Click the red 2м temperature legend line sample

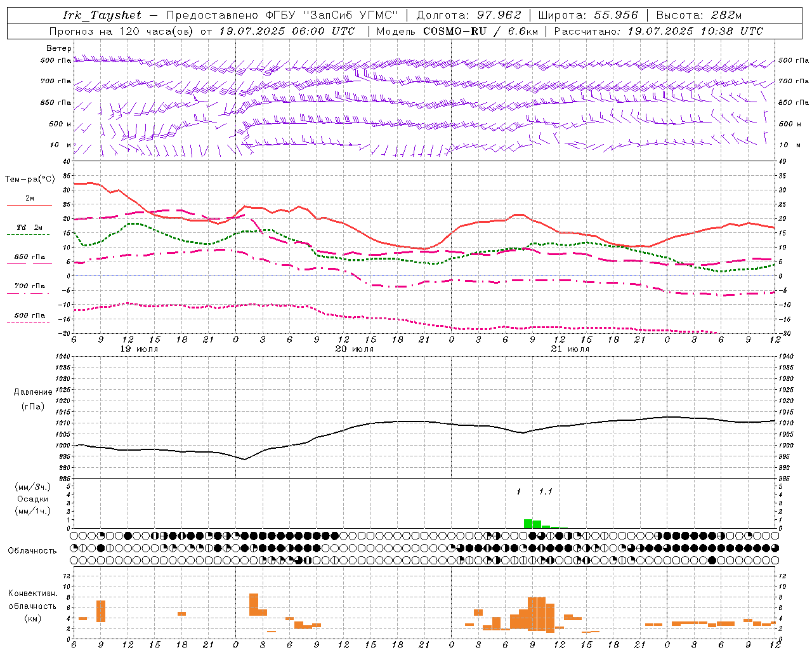[30, 205]
